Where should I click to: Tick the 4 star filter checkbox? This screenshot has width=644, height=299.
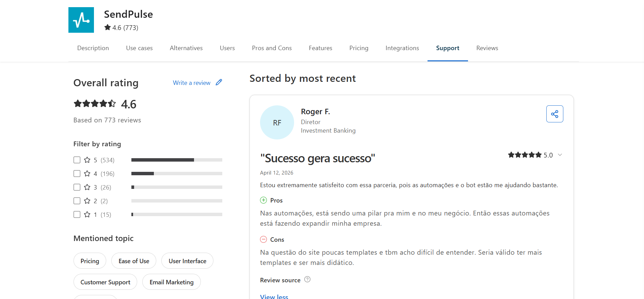coord(77,174)
